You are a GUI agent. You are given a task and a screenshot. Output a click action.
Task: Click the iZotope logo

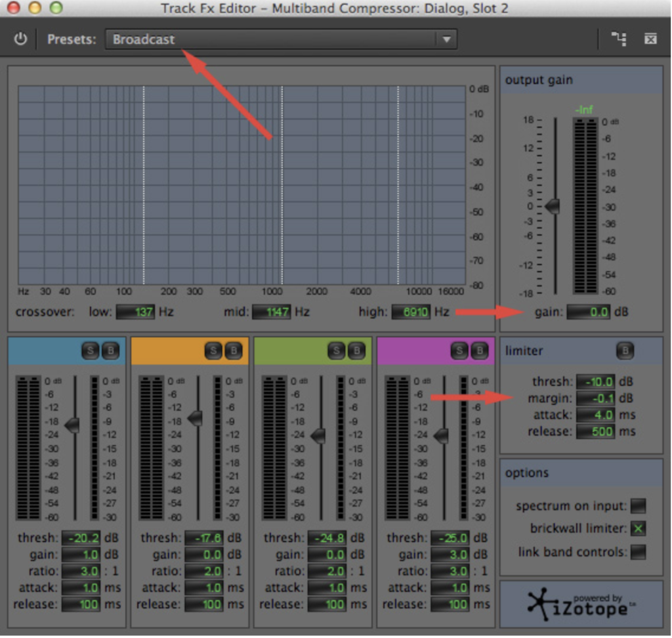click(581, 605)
